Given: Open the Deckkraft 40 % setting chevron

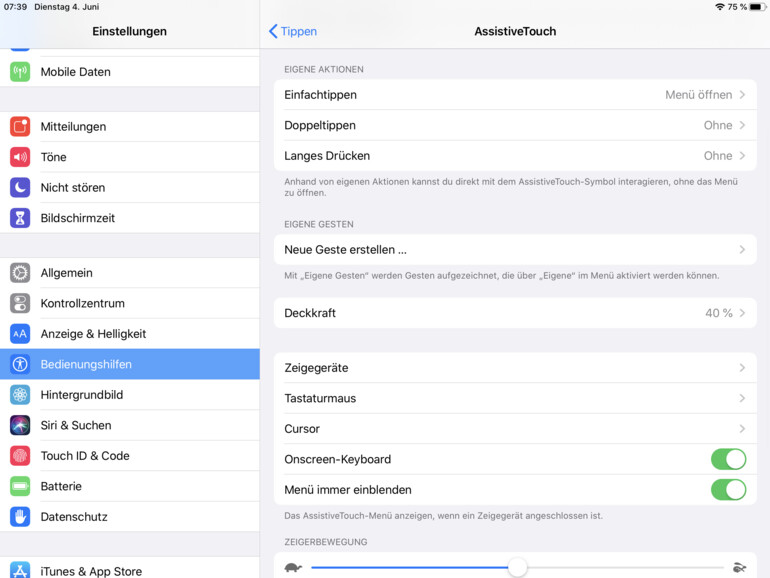Looking at the screenshot, I should click(742, 313).
